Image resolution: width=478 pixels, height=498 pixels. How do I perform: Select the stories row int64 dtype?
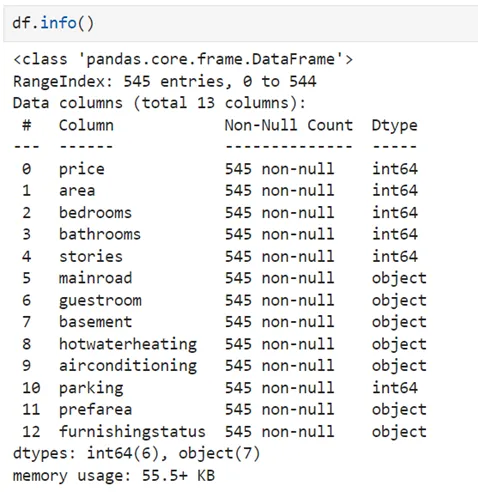tap(395, 257)
